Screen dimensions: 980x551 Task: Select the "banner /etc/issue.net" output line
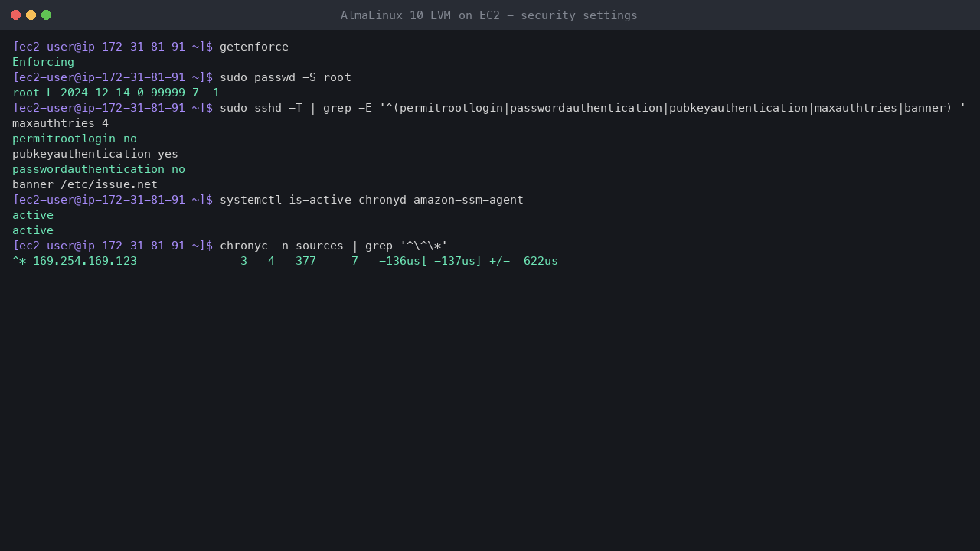point(85,184)
